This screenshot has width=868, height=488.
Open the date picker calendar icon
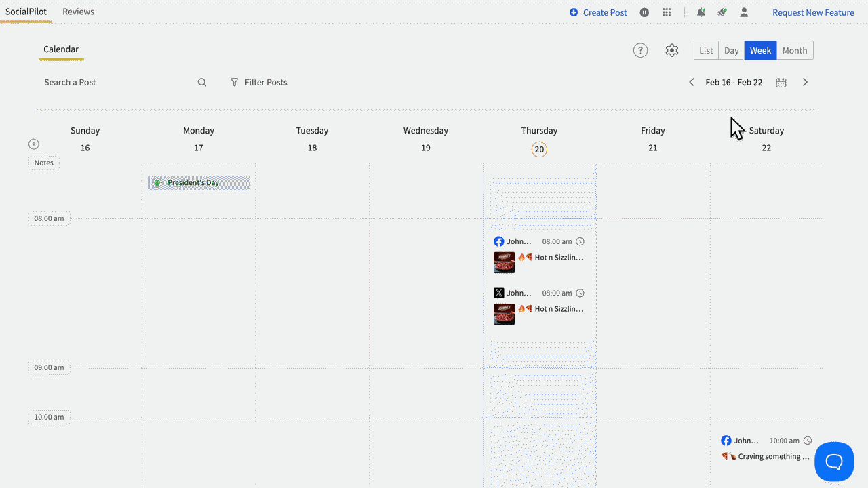781,82
